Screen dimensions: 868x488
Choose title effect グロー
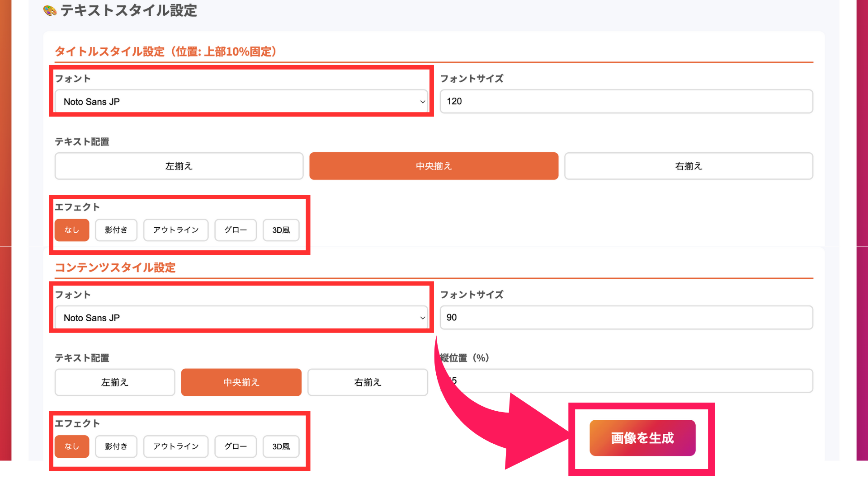(x=235, y=230)
